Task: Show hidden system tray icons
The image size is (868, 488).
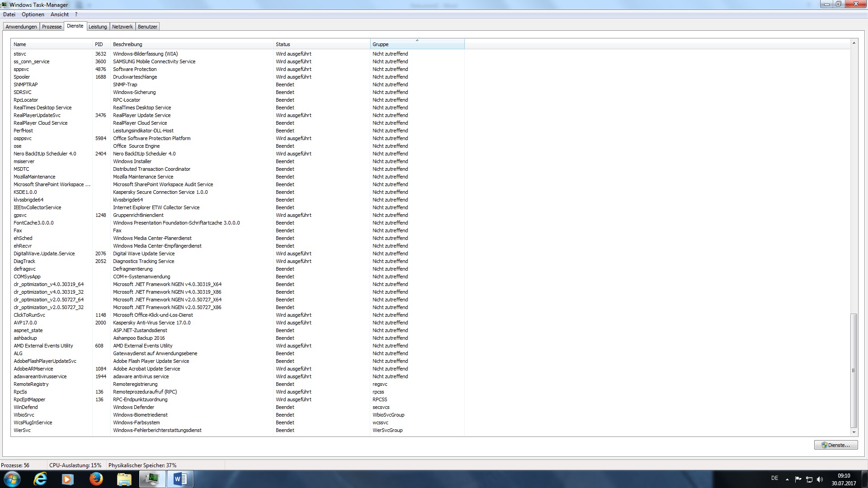Action: coord(787,479)
